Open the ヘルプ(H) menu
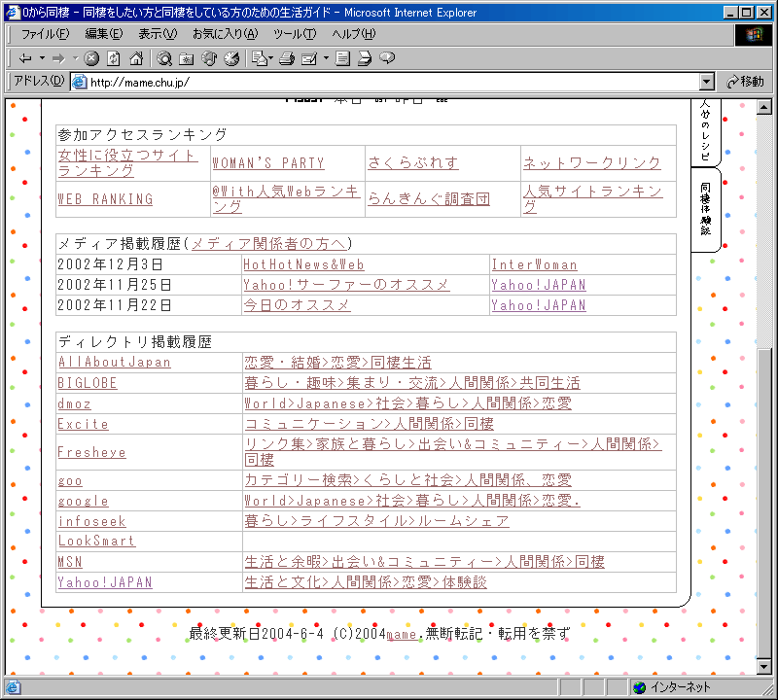Viewport: 778px width, 700px height. [354, 34]
